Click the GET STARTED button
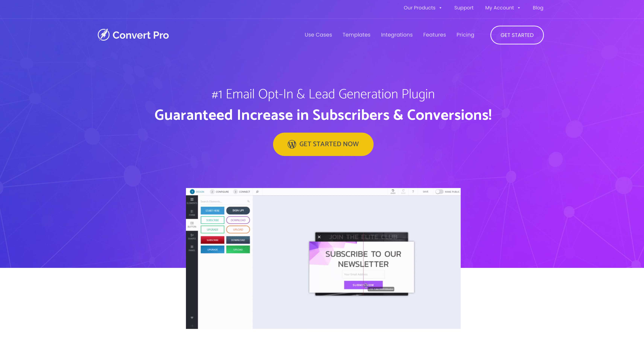The height and width of the screenshot is (347, 644). [x=517, y=35]
